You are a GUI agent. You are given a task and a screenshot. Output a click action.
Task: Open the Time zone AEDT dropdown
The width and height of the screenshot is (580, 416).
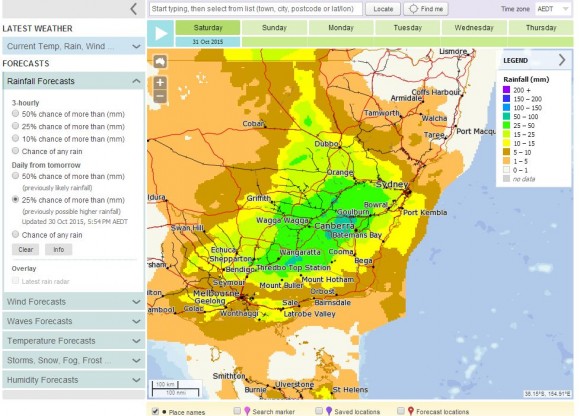553,9
